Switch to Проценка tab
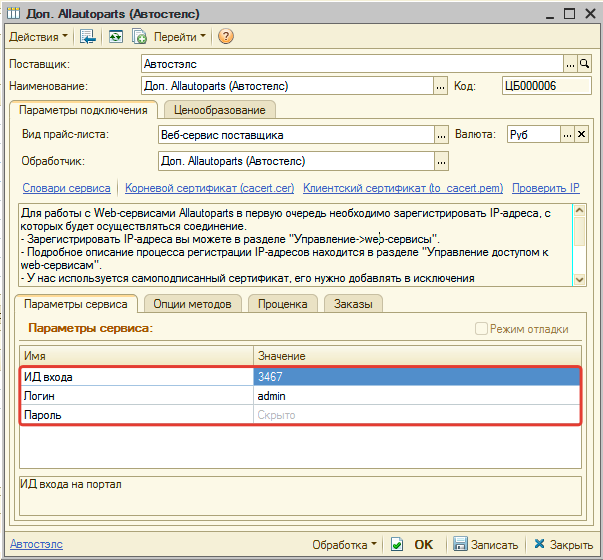603x560 pixels. coord(283,304)
